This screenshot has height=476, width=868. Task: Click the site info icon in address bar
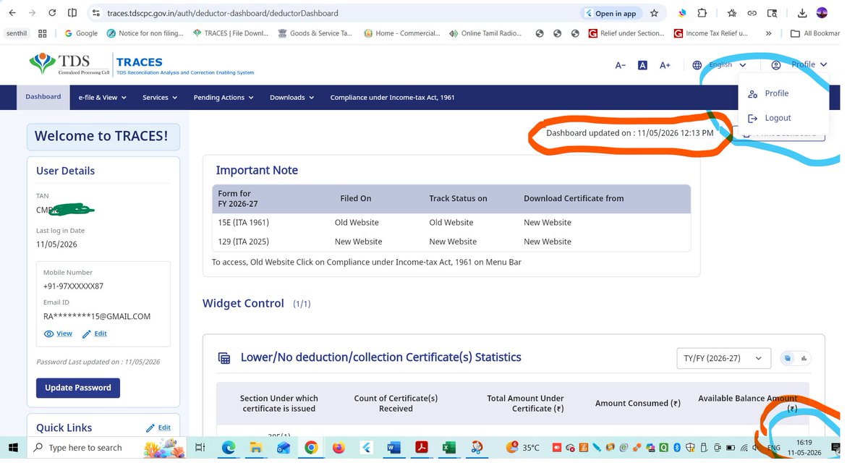click(95, 13)
